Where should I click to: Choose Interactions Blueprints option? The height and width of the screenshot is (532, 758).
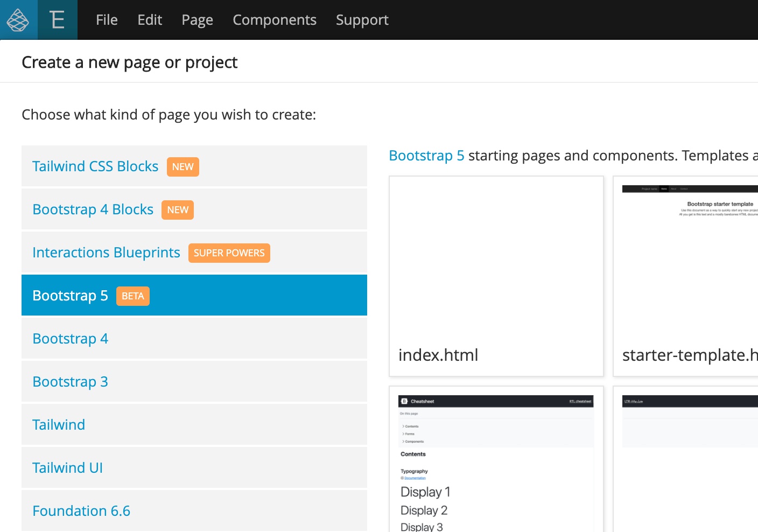point(194,252)
